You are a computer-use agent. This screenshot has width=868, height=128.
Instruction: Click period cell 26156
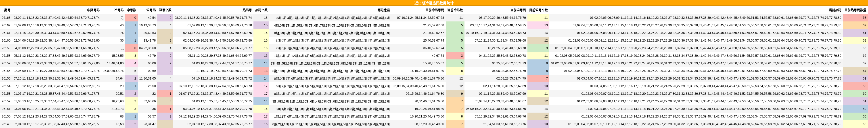tap(6, 71)
